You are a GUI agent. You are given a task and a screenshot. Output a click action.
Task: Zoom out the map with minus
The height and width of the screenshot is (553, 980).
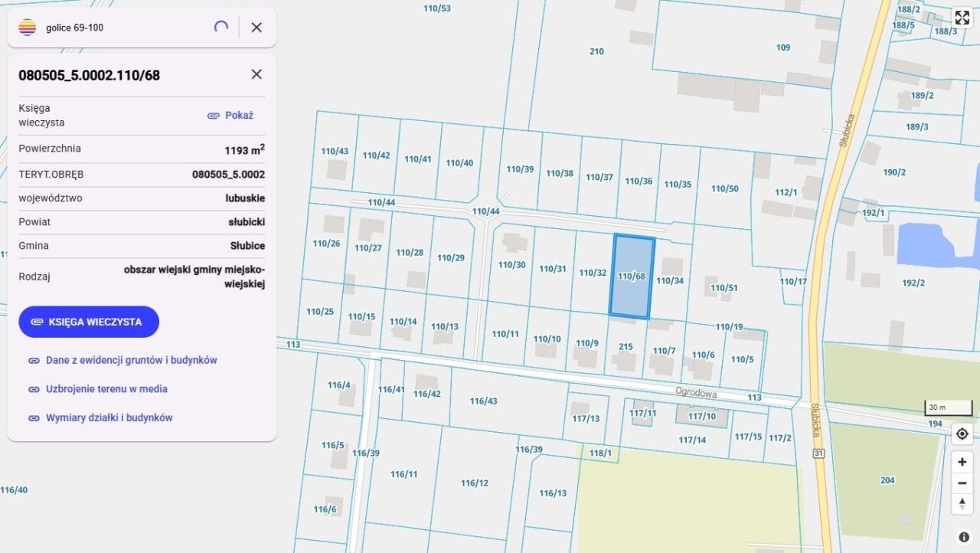962,483
